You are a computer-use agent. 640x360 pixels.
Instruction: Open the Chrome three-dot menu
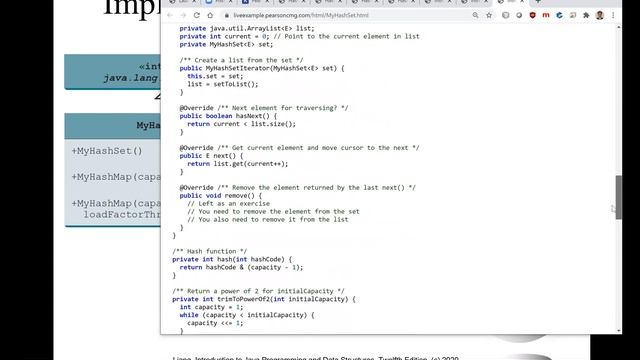(613, 15)
